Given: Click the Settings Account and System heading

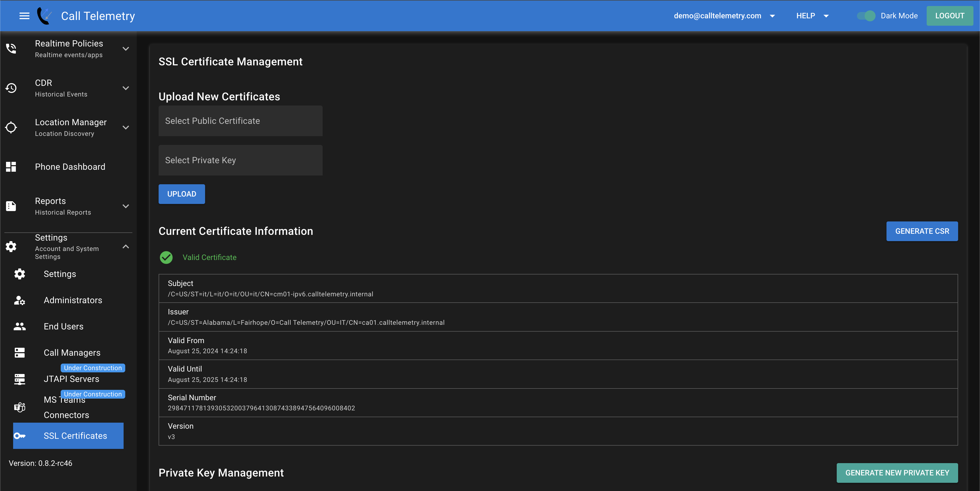Looking at the screenshot, I should point(66,246).
